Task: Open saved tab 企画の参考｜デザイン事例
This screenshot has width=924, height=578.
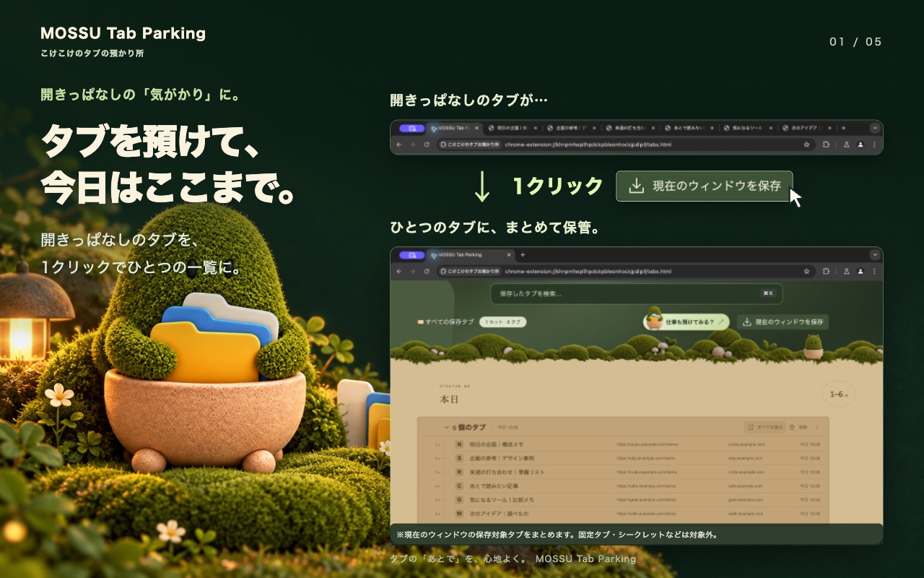Action: point(502,458)
